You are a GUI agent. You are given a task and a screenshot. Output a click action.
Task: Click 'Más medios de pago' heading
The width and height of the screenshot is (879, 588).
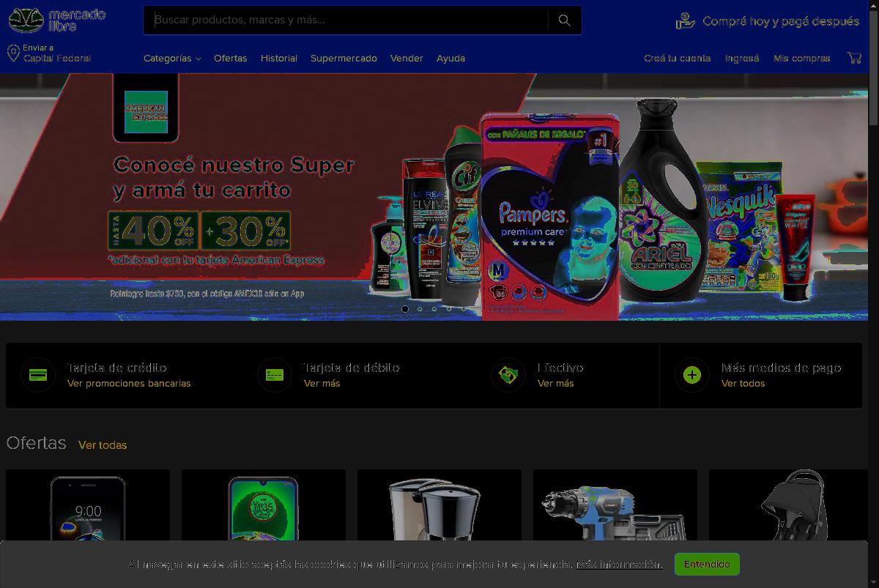coord(781,368)
